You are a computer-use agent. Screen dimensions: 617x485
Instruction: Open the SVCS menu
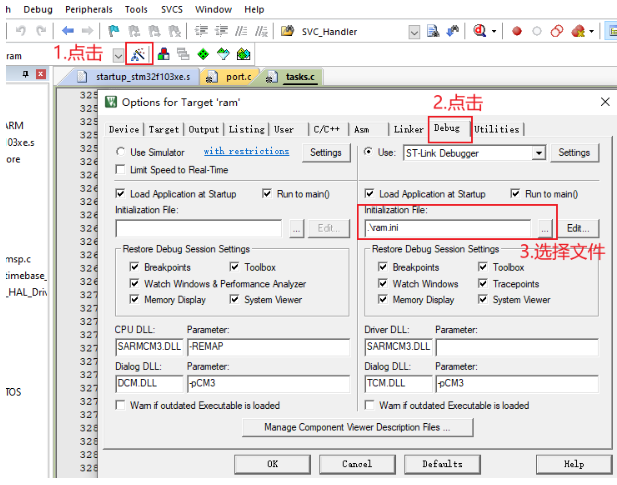[172, 9]
